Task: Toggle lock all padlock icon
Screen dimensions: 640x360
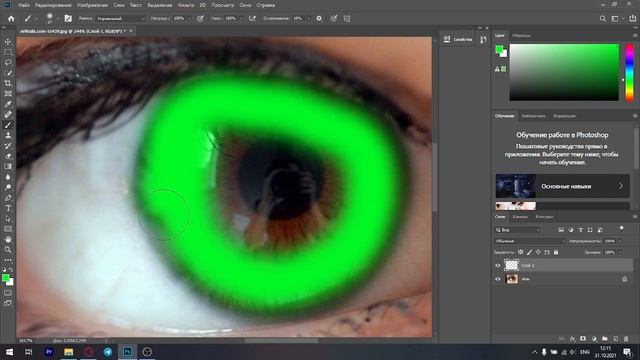Action: coord(556,252)
